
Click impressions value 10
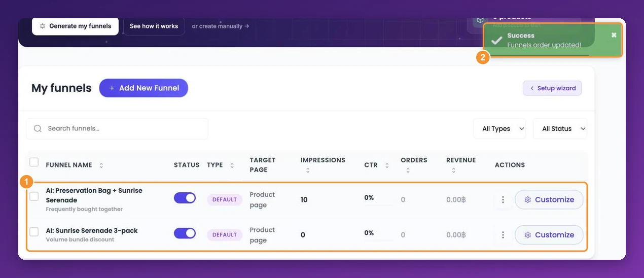click(x=304, y=200)
